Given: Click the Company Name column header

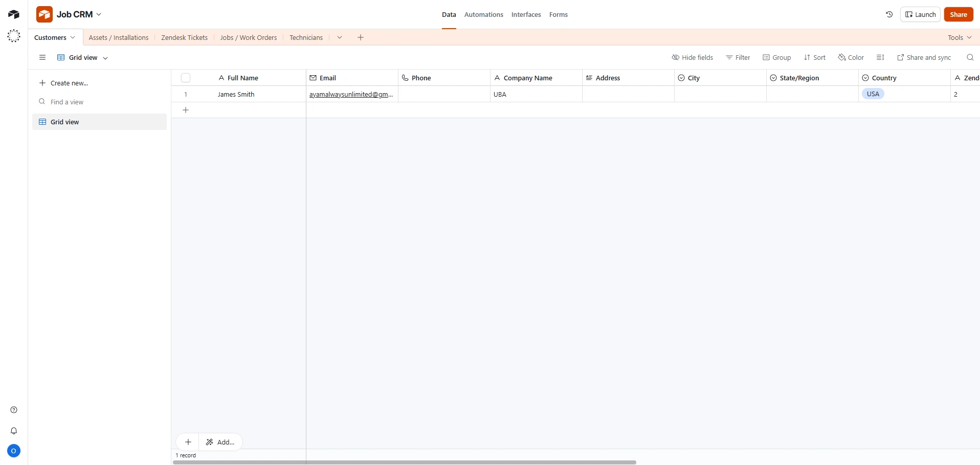Looking at the screenshot, I should click(x=536, y=78).
